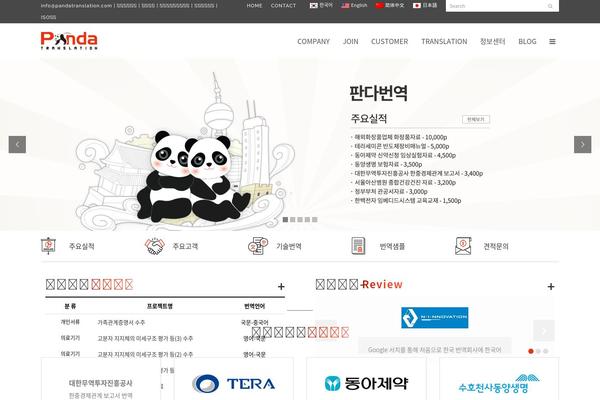Click the hugging pandas illustration
The image size is (600, 400).
tap(193, 178)
